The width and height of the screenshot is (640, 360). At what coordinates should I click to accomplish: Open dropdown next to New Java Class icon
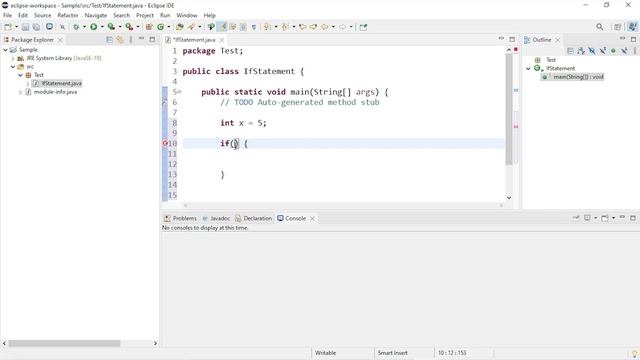169,27
